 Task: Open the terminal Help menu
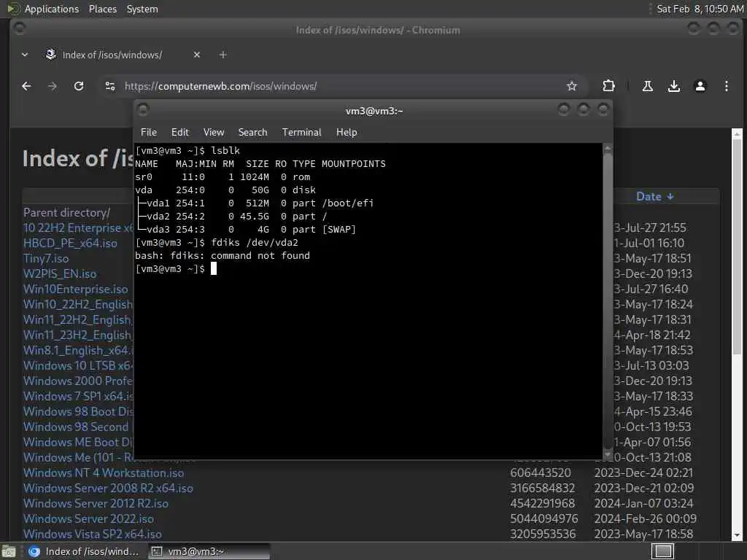coord(347,133)
